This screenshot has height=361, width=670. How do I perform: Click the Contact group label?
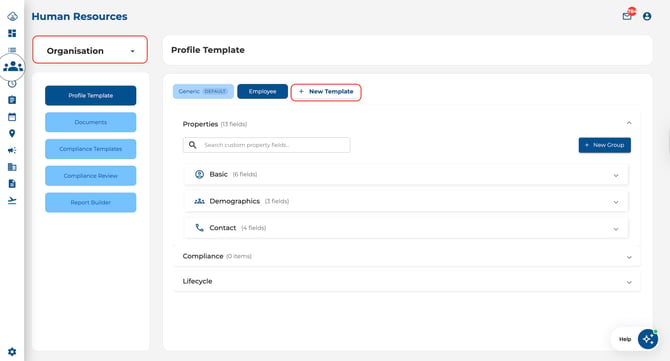pos(223,228)
